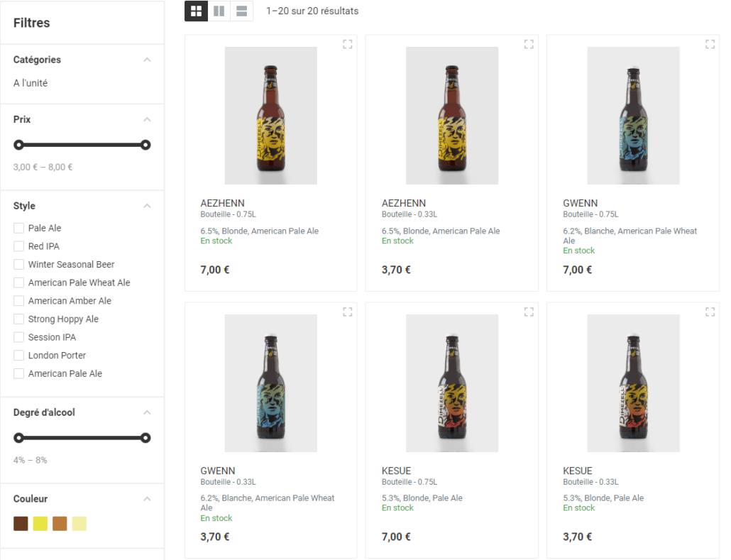Collapse the Catégories filter section
This screenshot has height=560, width=731.
(147, 60)
